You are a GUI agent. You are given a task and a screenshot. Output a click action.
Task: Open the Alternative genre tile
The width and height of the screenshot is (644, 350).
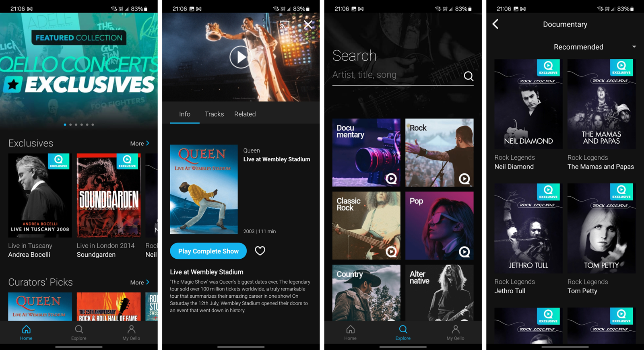pyautogui.click(x=440, y=292)
